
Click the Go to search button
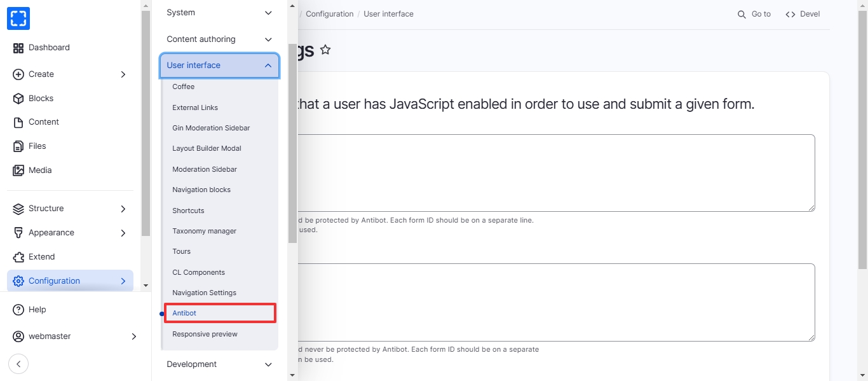[x=754, y=14]
